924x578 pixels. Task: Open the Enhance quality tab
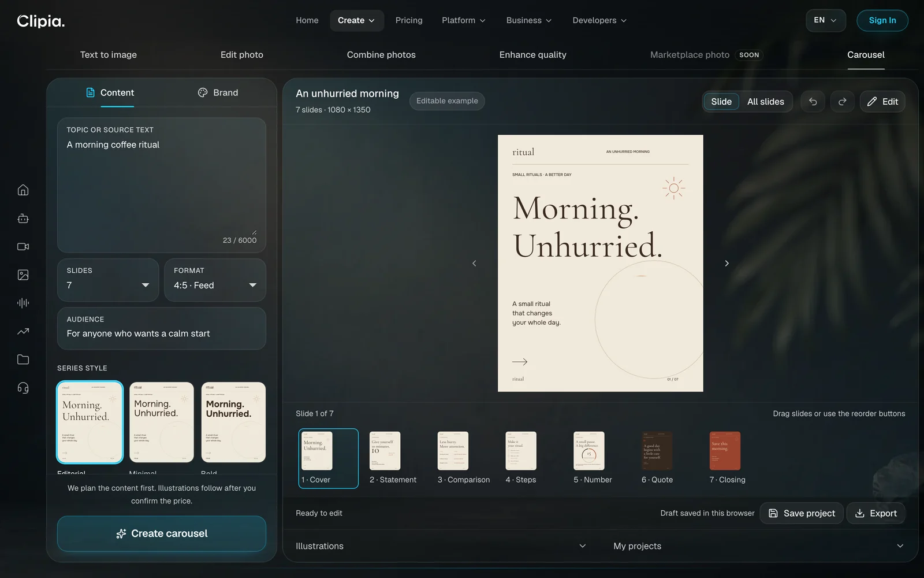[533, 55]
